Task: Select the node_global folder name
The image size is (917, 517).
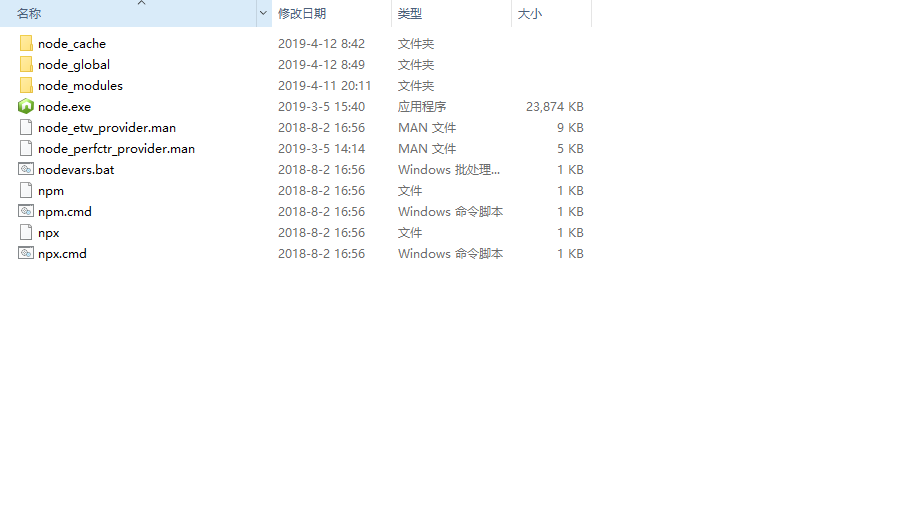Action: 74,65
